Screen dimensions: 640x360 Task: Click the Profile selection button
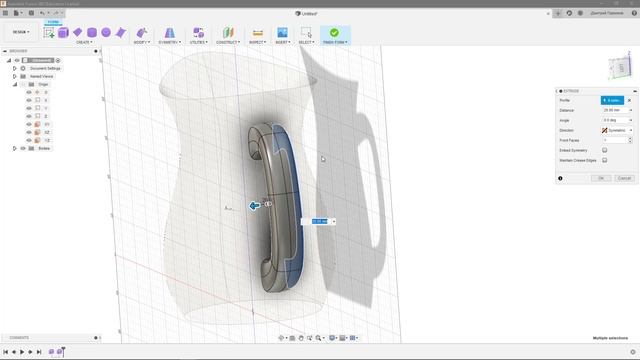click(612, 100)
